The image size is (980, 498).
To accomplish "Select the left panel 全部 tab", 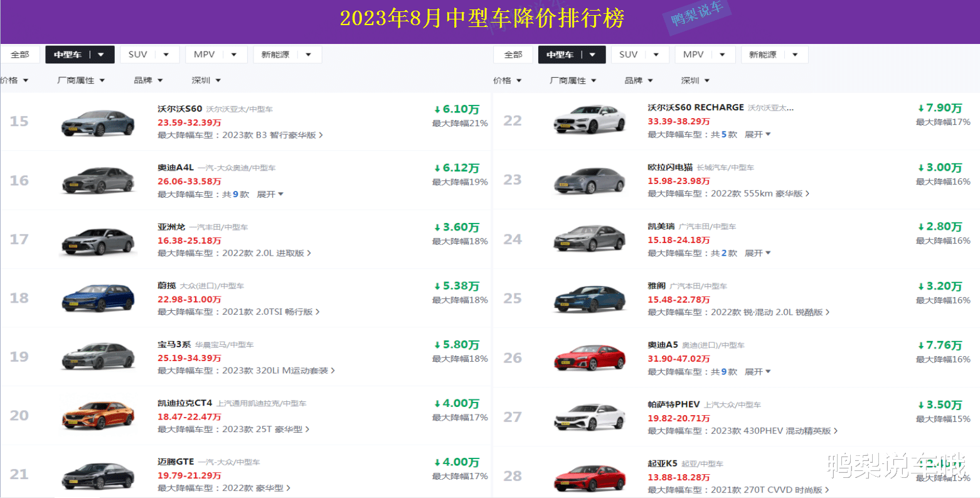I will [x=20, y=55].
